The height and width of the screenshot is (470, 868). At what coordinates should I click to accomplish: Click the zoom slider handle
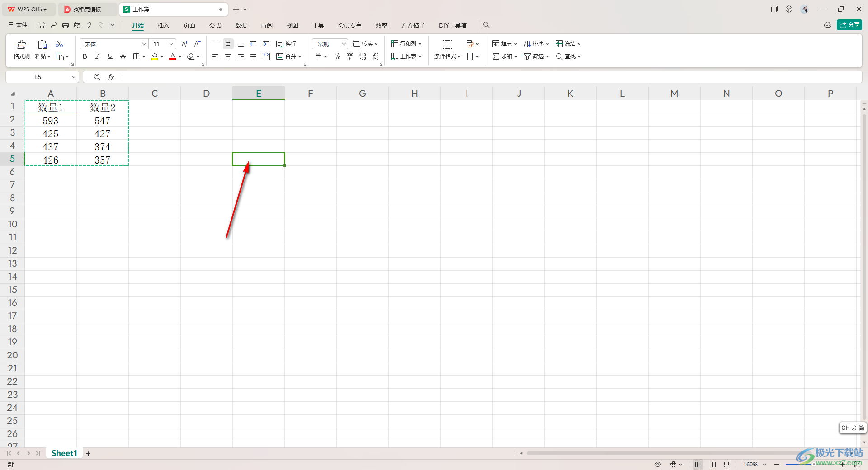(x=814, y=465)
